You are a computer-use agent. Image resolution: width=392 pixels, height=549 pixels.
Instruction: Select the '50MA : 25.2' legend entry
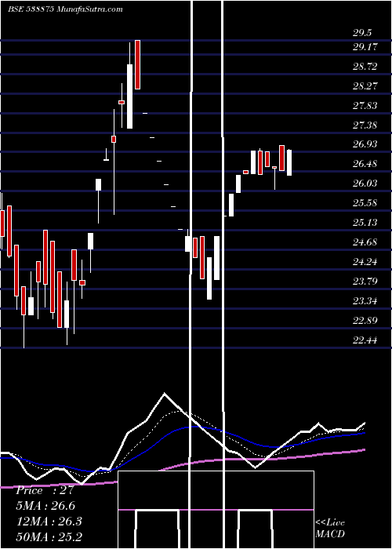pos(49,536)
